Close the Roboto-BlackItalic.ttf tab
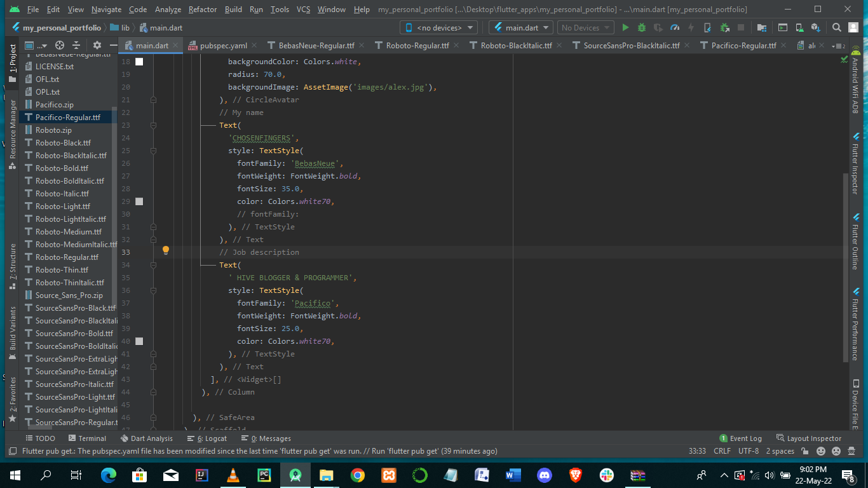The image size is (868, 488). [559, 46]
